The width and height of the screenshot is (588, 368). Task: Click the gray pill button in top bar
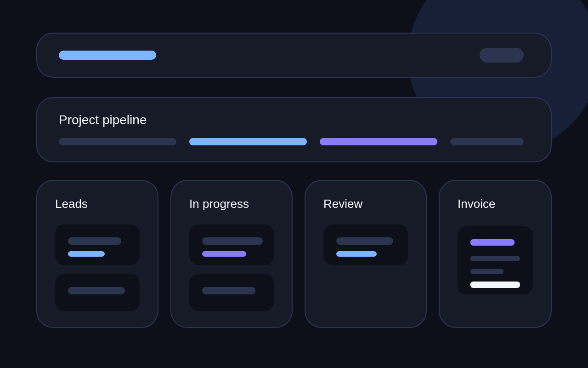click(x=502, y=55)
